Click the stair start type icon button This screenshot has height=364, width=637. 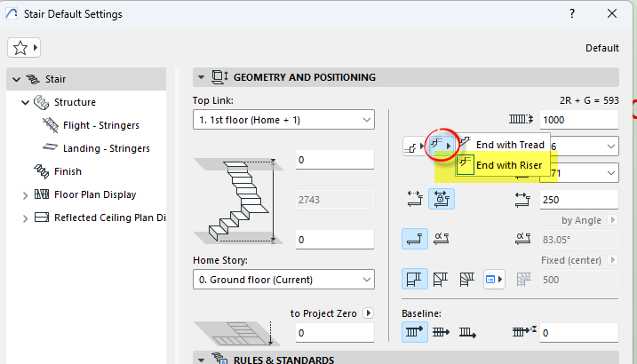pyautogui.click(x=415, y=146)
